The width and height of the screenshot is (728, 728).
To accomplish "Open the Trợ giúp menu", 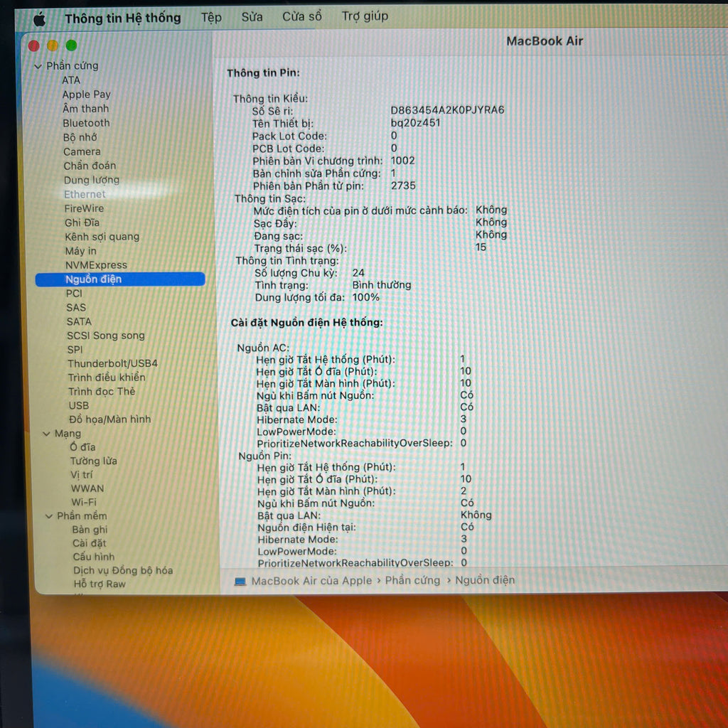I will point(365,16).
